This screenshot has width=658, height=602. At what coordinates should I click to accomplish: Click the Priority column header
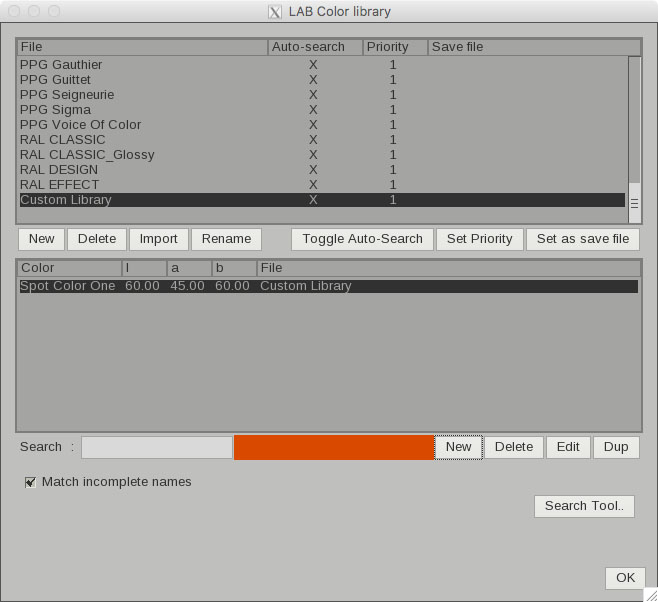click(x=394, y=47)
